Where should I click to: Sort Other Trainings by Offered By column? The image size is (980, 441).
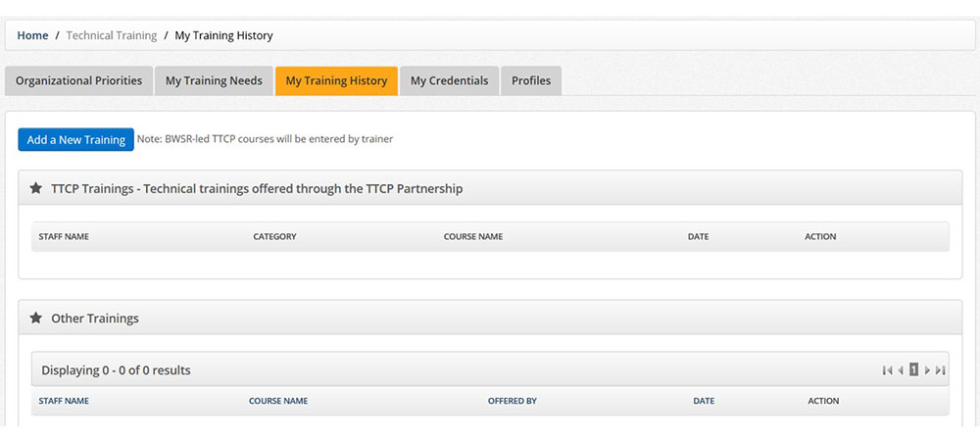513,401
